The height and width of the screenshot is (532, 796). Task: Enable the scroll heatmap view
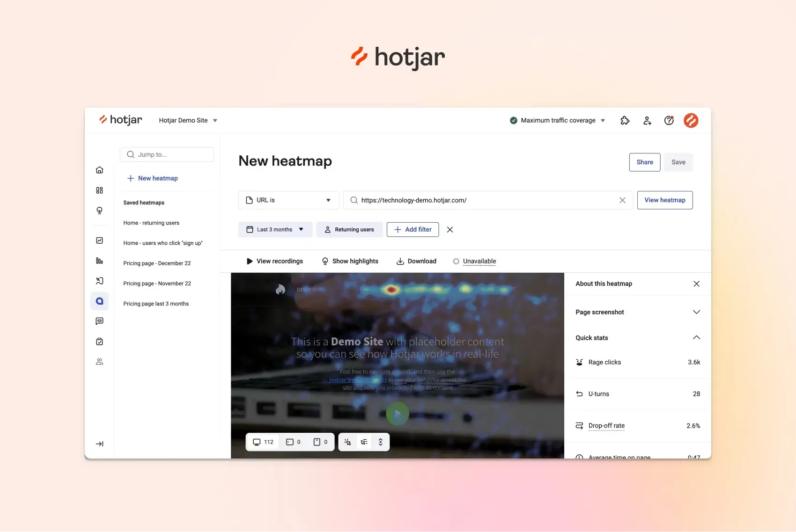[380, 441]
